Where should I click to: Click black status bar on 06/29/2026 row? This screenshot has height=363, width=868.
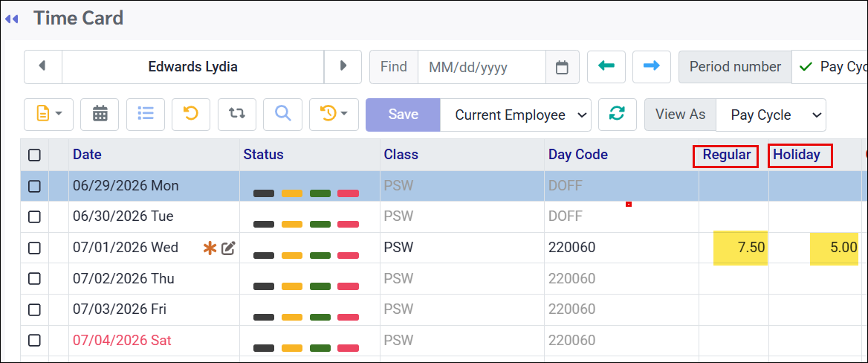[264, 193]
